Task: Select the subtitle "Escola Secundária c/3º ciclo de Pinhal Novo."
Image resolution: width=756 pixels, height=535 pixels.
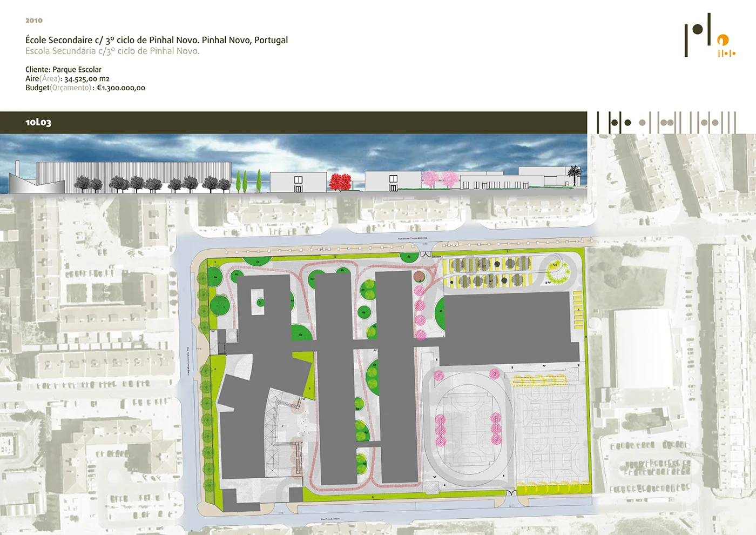Action: [x=112, y=51]
